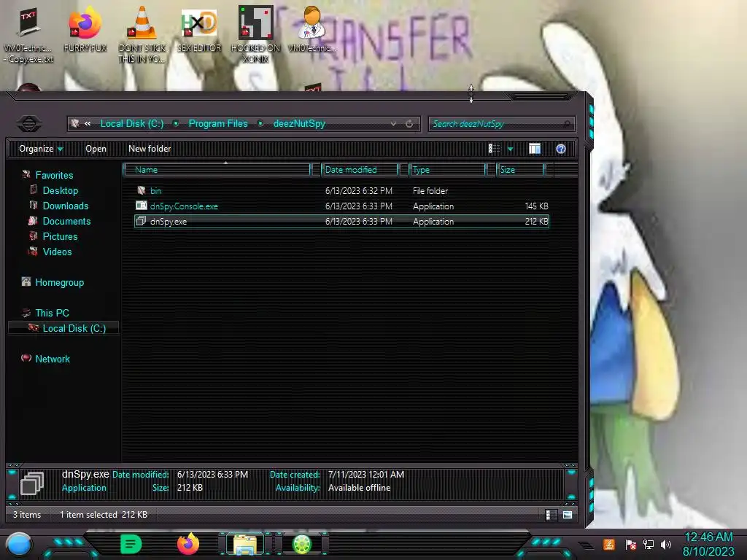Image resolution: width=747 pixels, height=560 pixels.
Task: Show previous breadcrumb locations chevron
Action: tap(88, 124)
